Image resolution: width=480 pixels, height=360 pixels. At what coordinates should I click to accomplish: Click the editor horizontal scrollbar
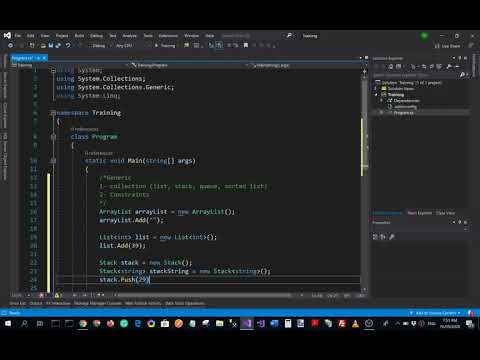204,295
